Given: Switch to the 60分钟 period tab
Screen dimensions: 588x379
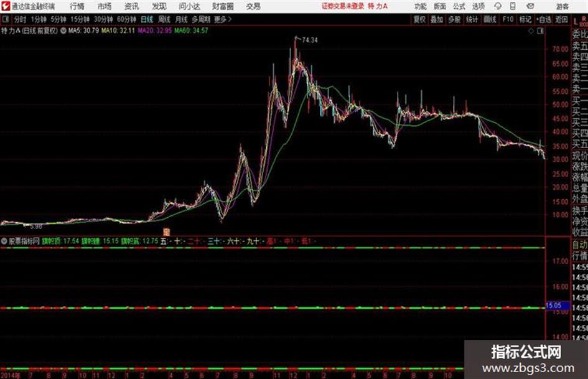Looking at the screenshot, I should [127, 19].
